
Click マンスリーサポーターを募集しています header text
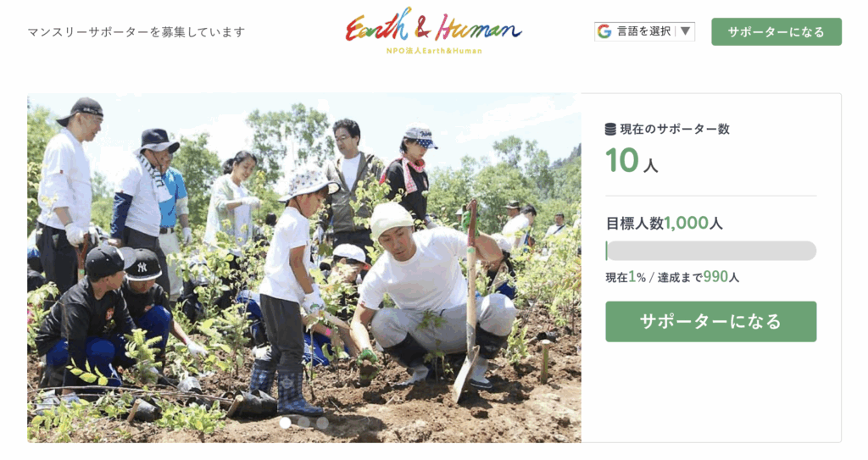point(136,32)
